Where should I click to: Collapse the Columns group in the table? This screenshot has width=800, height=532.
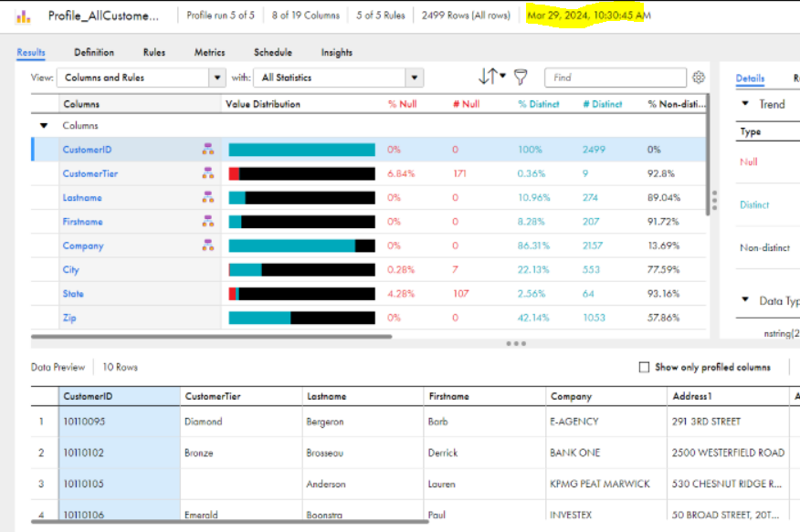pyautogui.click(x=44, y=125)
